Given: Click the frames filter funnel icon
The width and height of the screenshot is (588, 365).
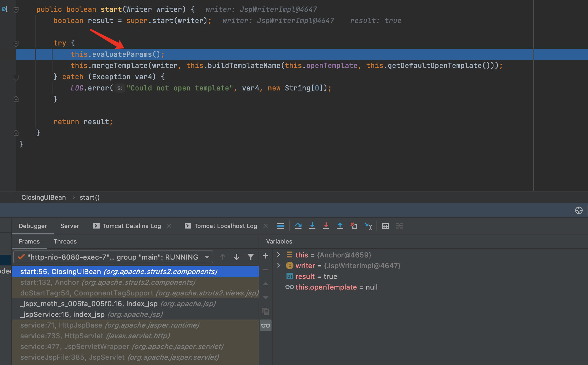Looking at the screenshot, I should point(250,257).
